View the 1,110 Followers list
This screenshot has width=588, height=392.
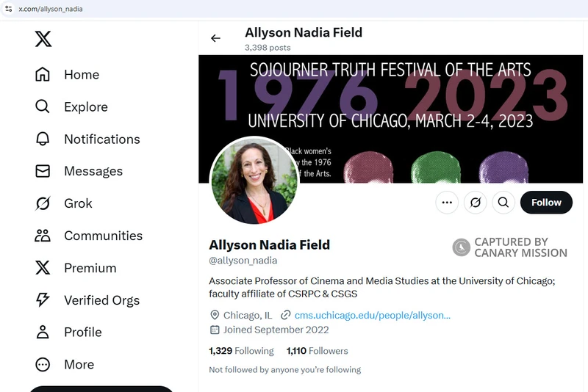[318, 351]
